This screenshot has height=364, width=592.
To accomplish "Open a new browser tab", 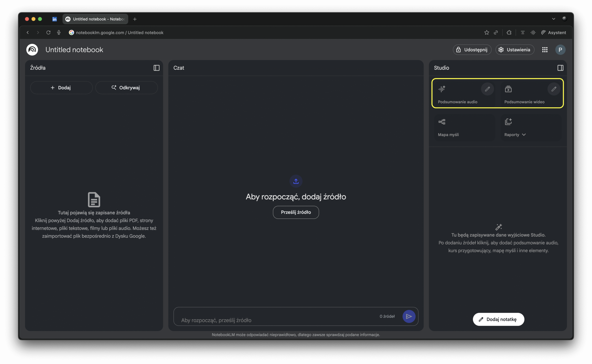I will [135, 19].
